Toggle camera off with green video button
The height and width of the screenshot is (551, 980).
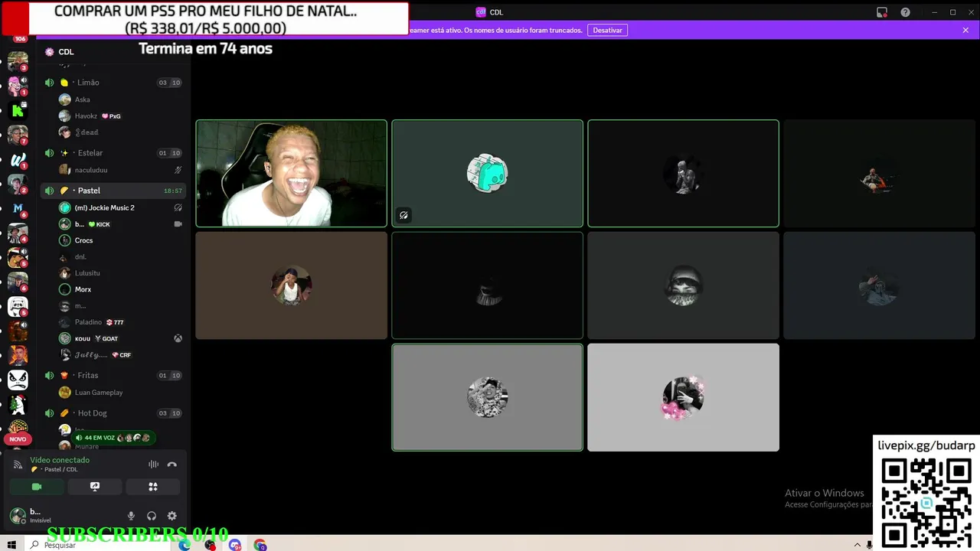point(36,487)
